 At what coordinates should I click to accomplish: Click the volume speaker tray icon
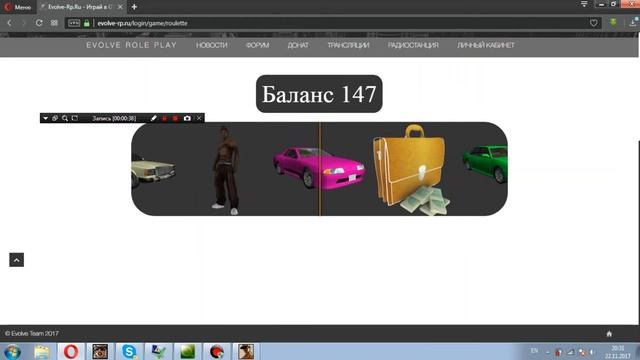pyautogui.click(x=592, y=352)
